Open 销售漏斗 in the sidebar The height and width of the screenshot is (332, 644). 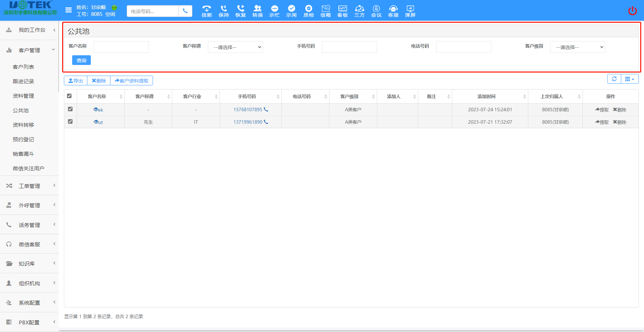(23, 154)
